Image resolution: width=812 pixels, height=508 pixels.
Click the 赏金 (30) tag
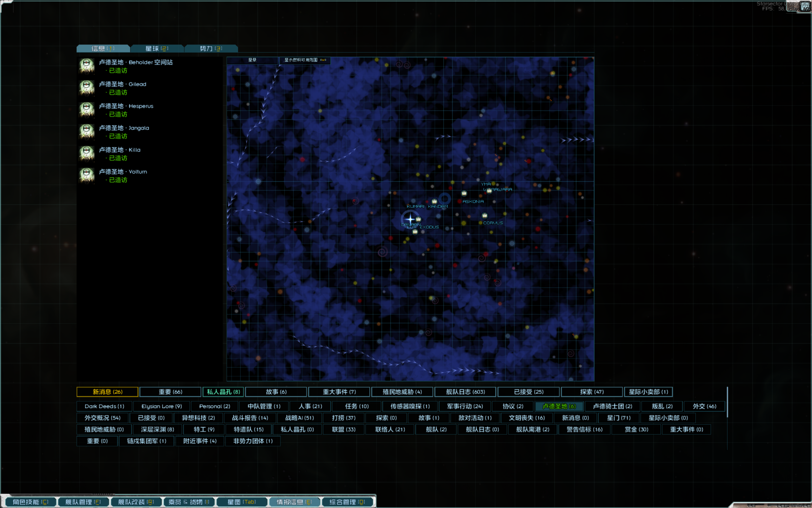pyautogui.click(x=636, y=429)
